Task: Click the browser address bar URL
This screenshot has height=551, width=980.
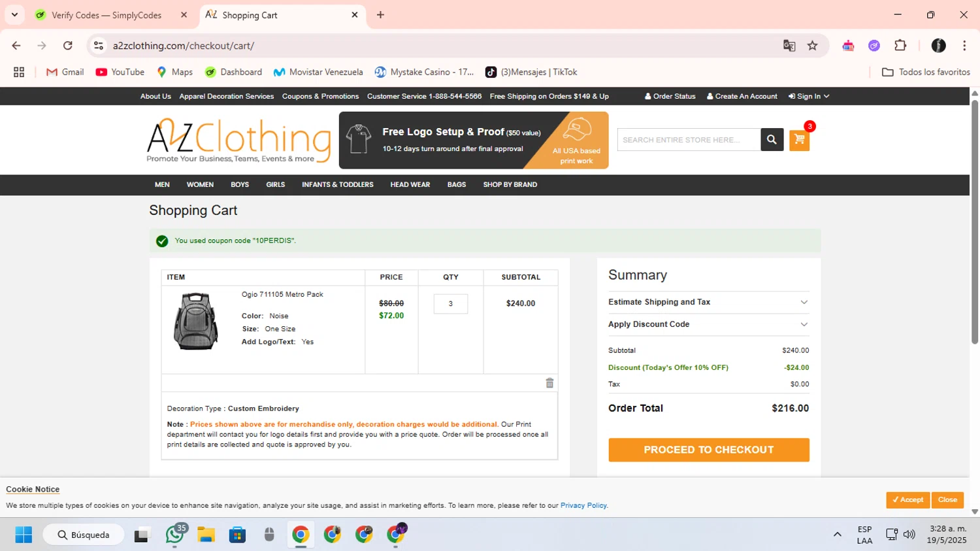Action: [x=183, y=46]
